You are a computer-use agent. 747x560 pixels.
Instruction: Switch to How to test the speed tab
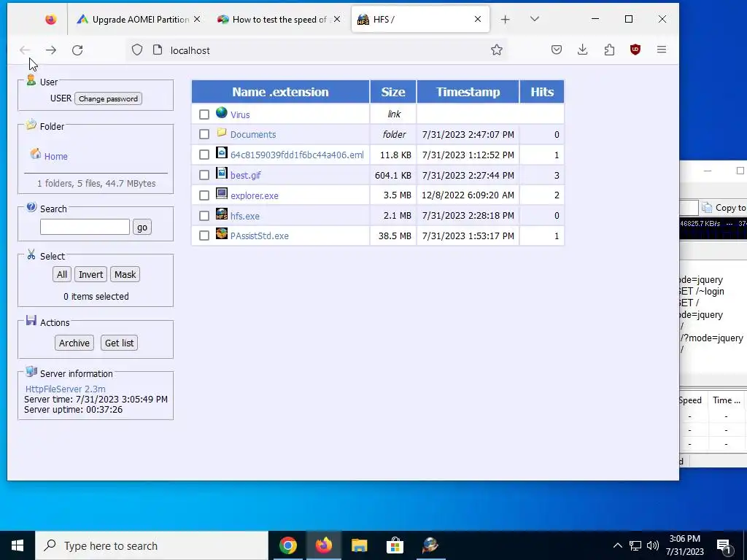[x=279, y=20]
